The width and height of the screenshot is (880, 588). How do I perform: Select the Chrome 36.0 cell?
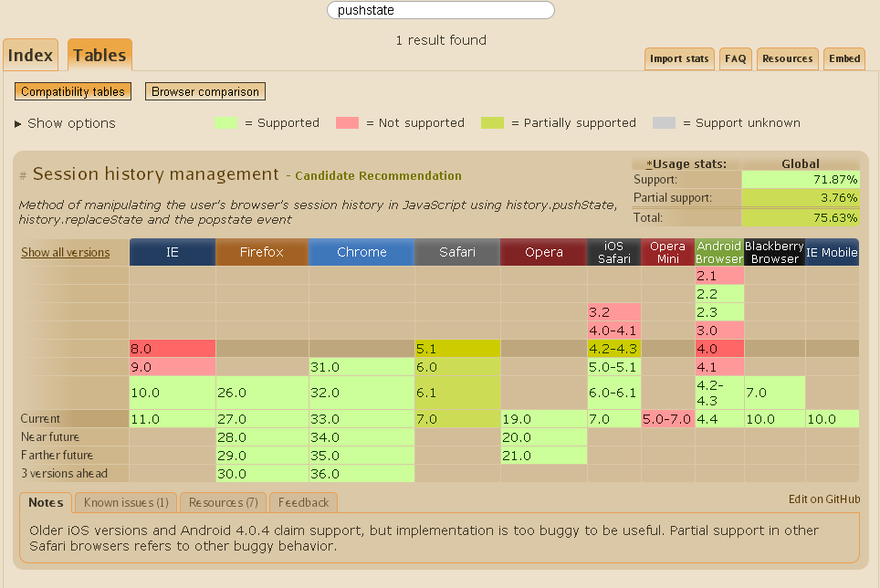coord(362,474)
